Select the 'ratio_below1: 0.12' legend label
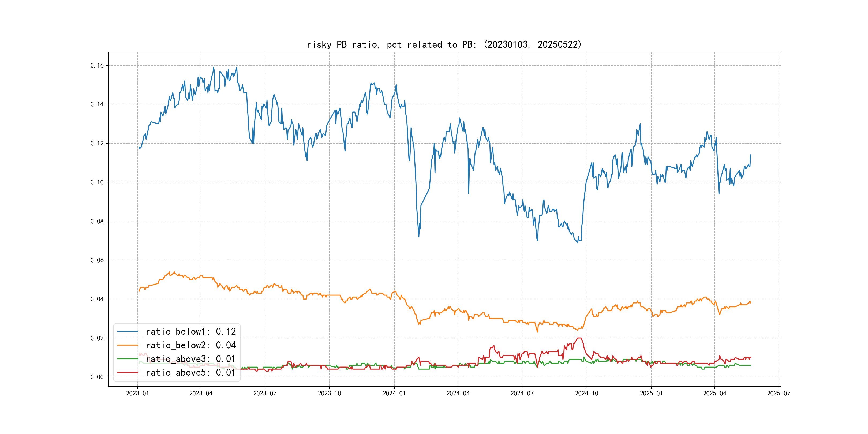Image resolution: width=868 pixels, height=434 pixels. point(191,332)
